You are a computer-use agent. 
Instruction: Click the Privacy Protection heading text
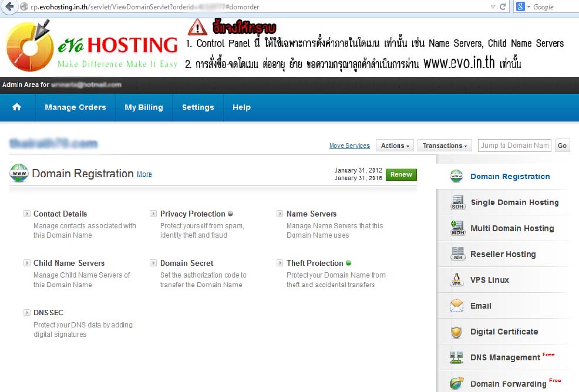pos(193,214)
